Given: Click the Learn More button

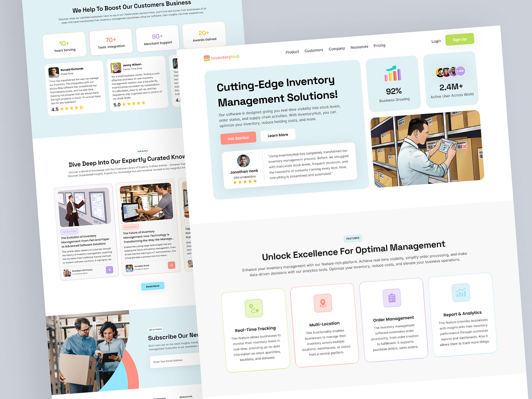Looking at the screenshot, I should 278,135.
